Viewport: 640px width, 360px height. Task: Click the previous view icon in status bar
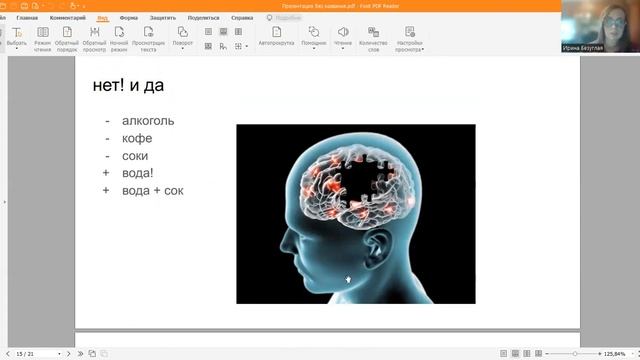coord(92,353)
